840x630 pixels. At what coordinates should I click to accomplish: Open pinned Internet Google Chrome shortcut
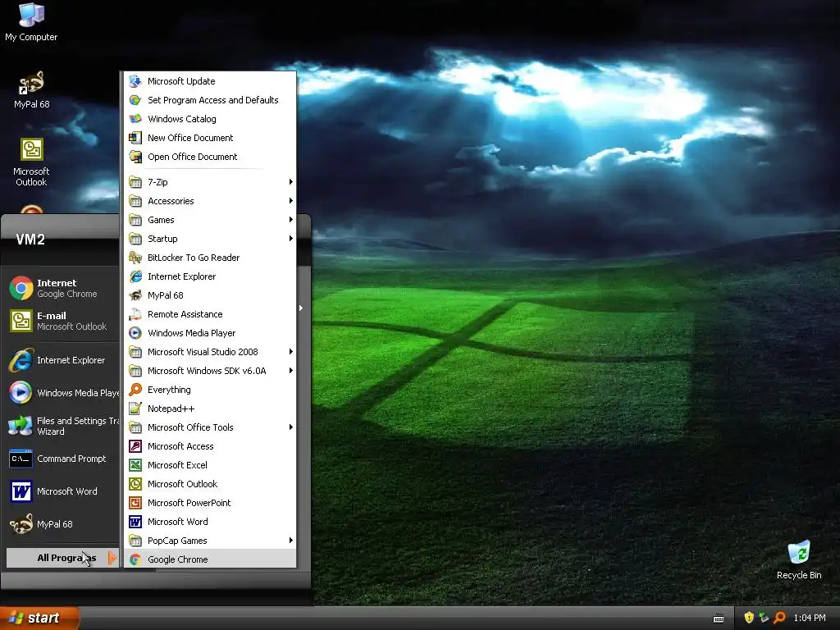click(x=62, y=288)
